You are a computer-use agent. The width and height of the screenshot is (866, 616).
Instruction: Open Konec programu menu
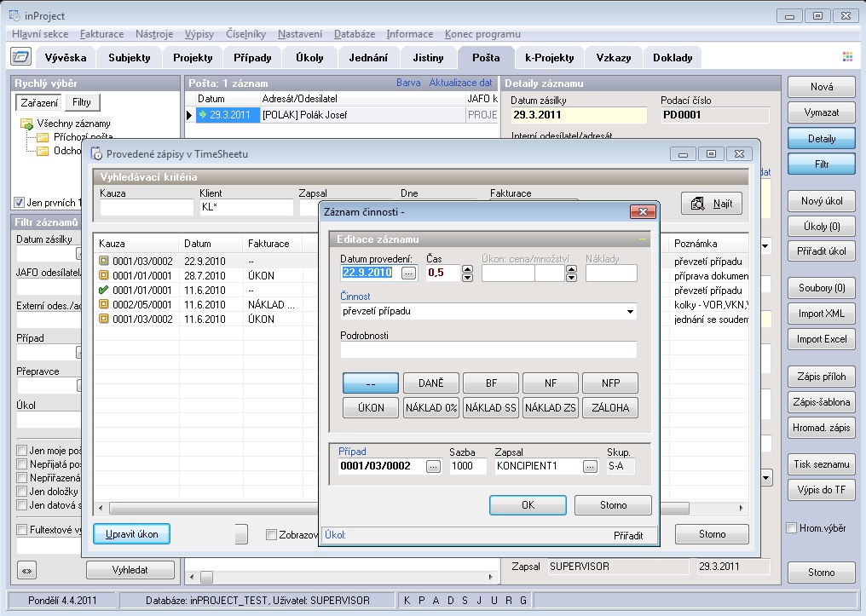tap(482, 34)
